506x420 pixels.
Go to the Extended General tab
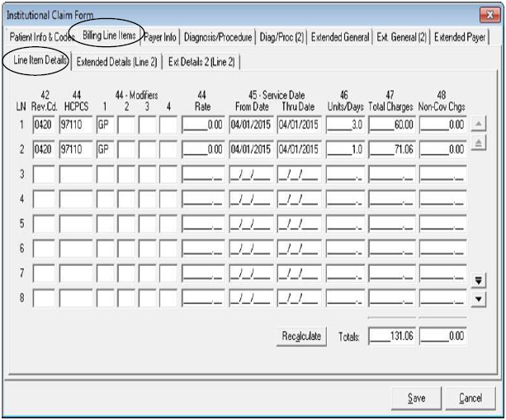[x=341, y=37]
